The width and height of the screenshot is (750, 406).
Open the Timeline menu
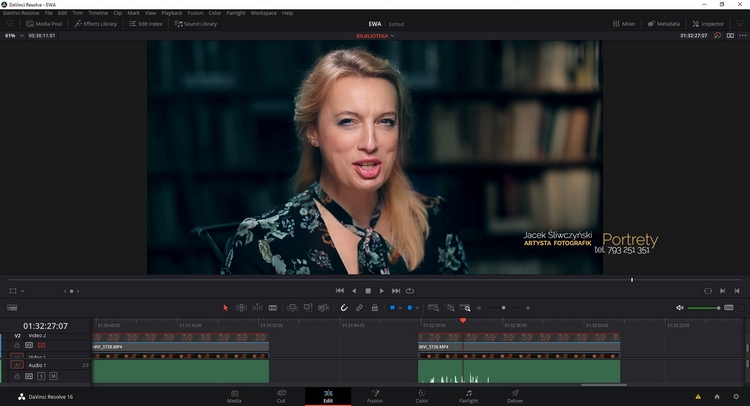[98, 13]
